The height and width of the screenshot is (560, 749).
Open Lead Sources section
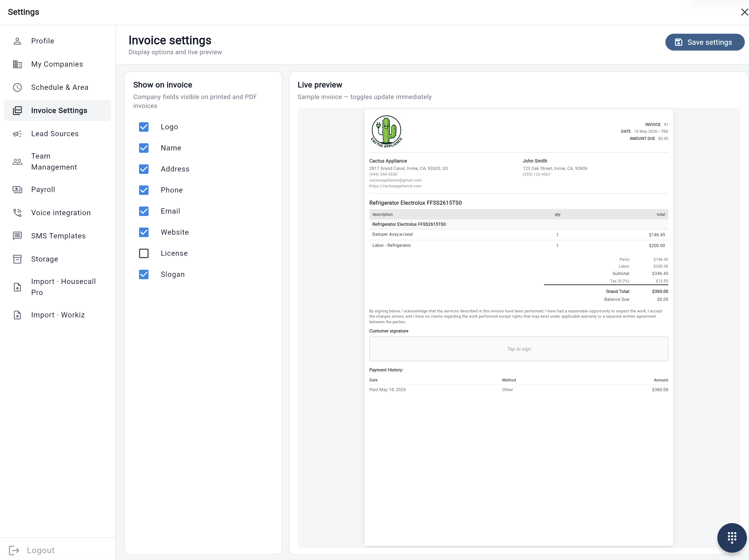[57, 134]
